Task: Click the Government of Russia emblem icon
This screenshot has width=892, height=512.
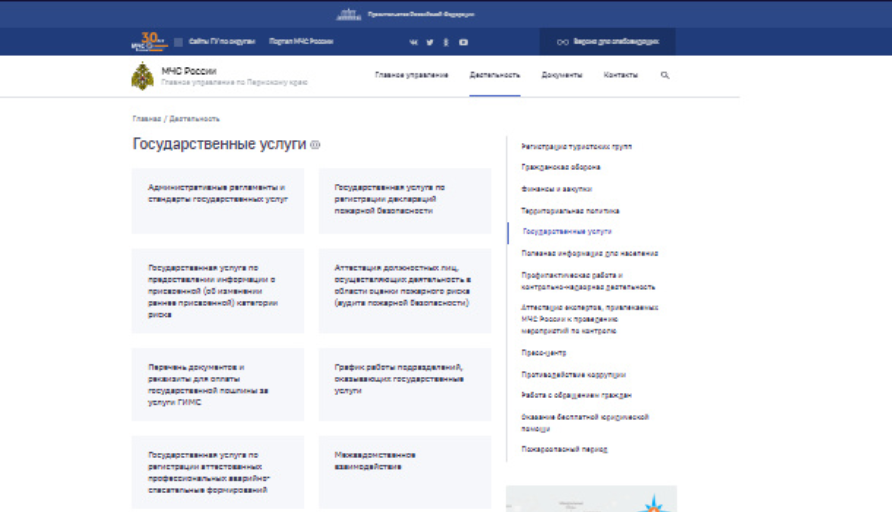Action: click(348, 14)
